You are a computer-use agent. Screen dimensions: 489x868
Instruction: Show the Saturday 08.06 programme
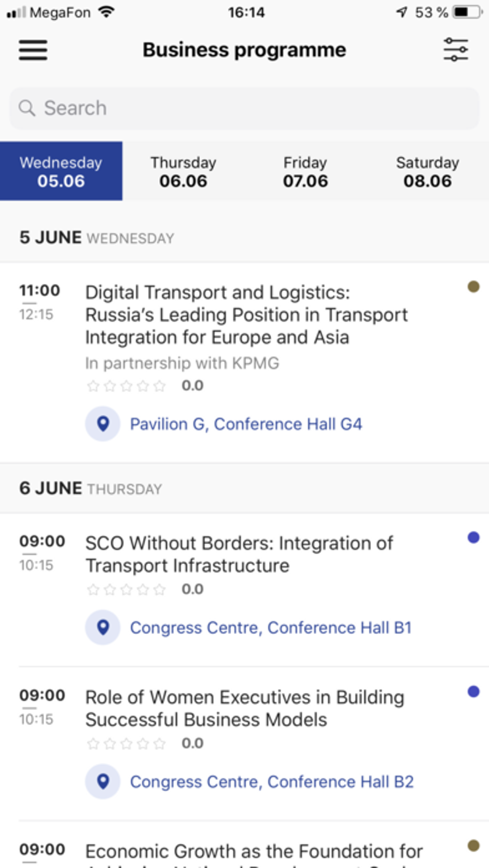427,171
